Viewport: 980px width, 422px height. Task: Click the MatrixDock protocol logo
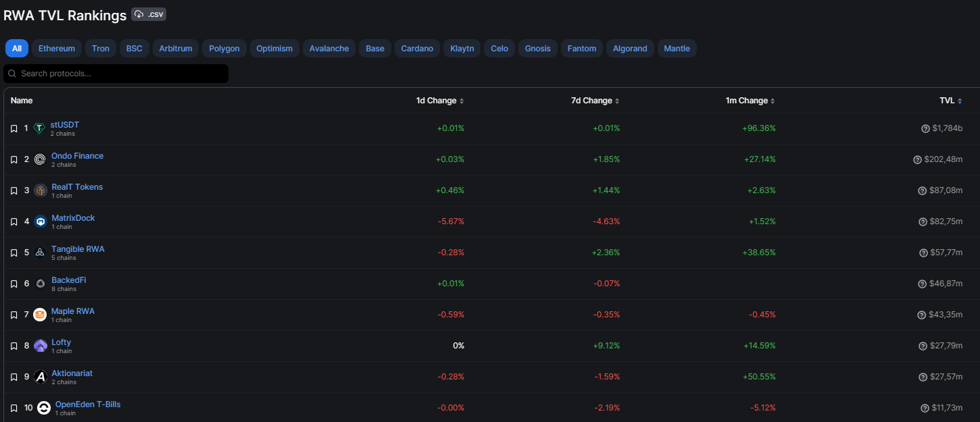tap(40, 221)
